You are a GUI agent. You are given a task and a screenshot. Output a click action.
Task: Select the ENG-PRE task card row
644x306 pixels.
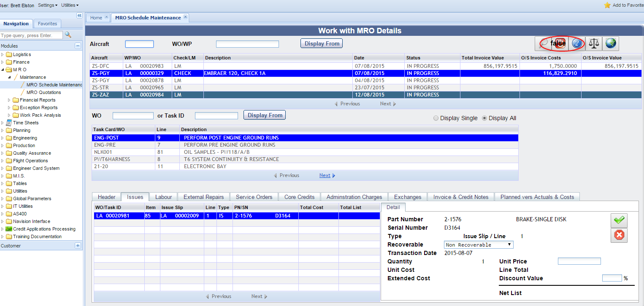(x=305, y=145)
